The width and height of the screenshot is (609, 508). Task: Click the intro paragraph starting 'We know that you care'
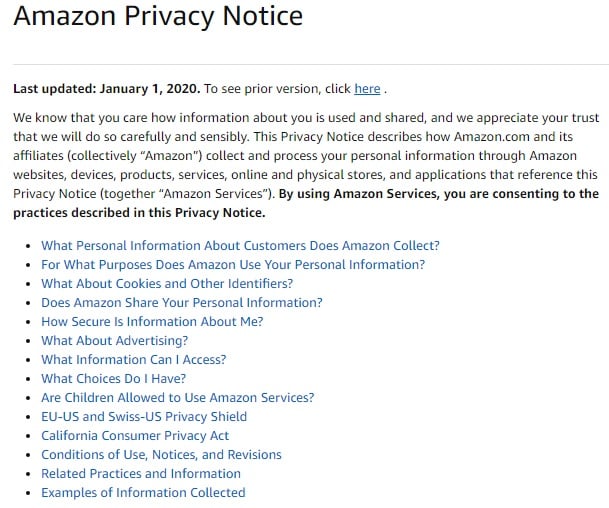click(306, 165)
